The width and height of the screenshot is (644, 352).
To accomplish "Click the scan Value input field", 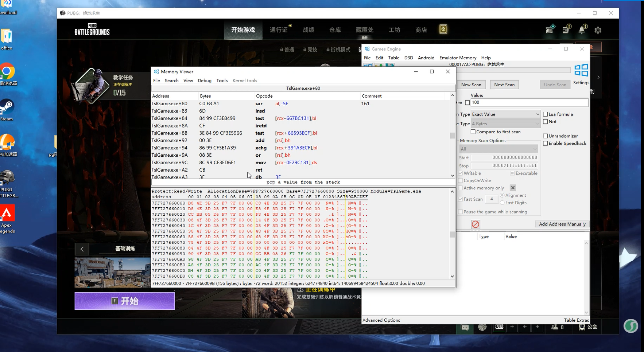I will pos(529,103).
